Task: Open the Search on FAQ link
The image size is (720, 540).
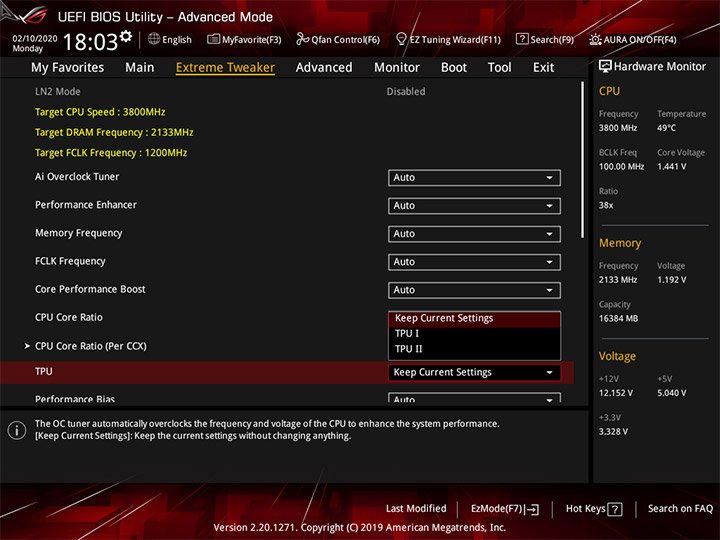Action: pos(680,509)
